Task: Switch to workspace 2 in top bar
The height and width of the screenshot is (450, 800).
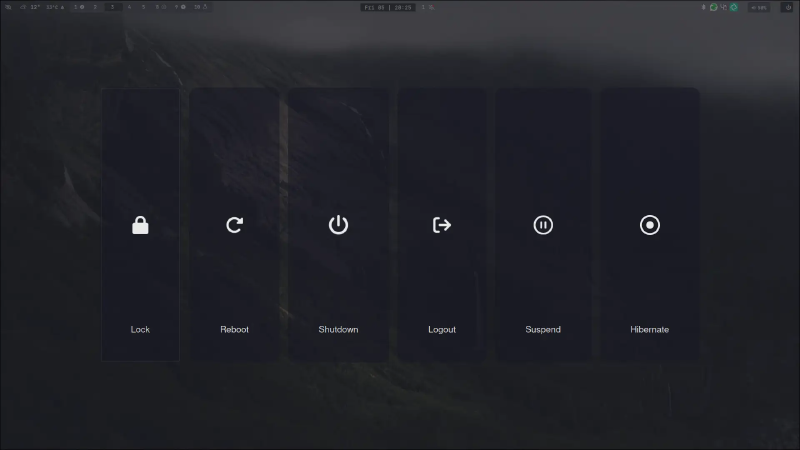Action: 95,7
